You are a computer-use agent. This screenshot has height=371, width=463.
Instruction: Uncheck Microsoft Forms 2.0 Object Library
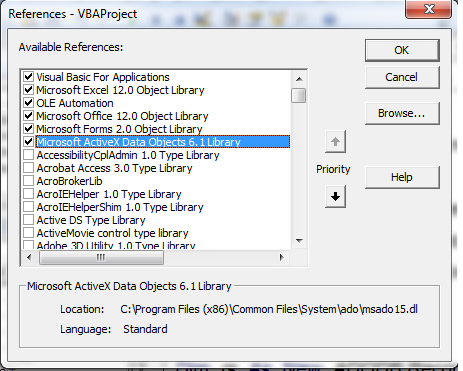point(29,129)
